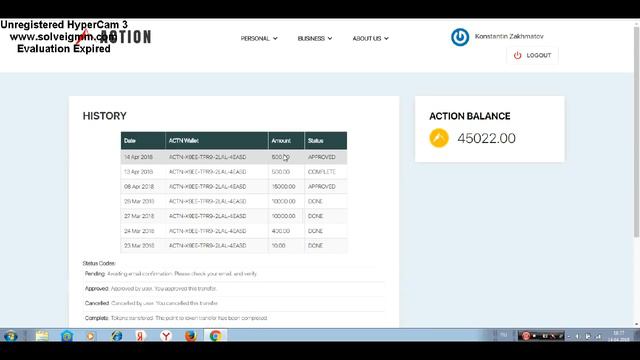This screenshot has height=360, width=640.
Task: Click the red power icon on Logout
Action: (517, 55)
